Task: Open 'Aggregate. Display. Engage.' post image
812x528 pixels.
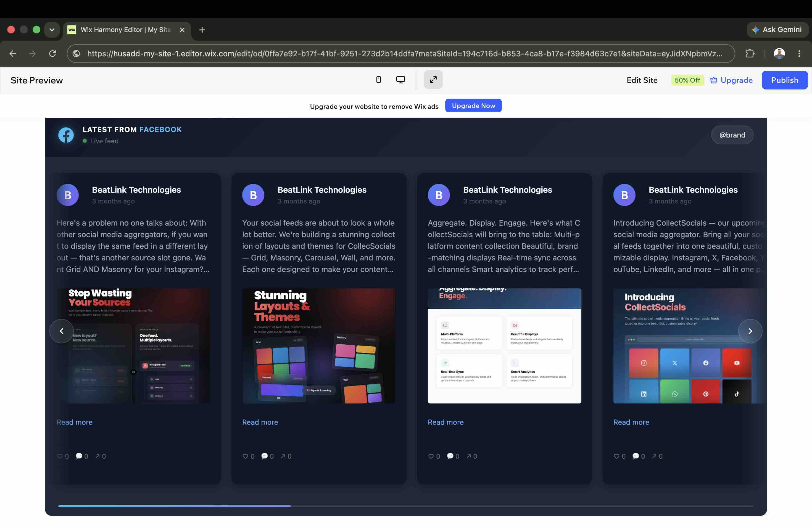Action: pos(504,346)
